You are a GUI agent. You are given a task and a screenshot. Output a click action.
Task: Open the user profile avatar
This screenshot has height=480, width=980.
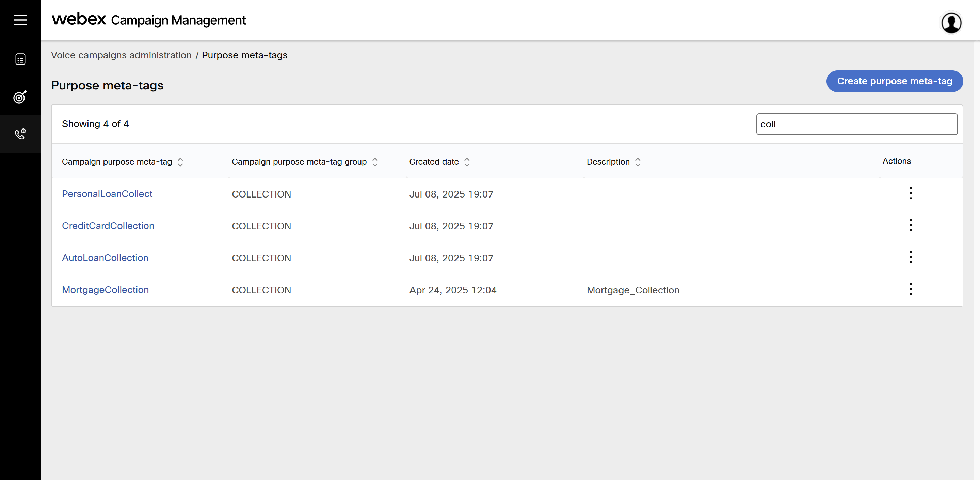(951, 23)
